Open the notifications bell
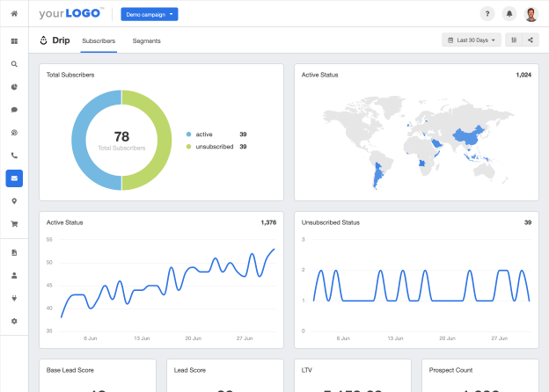The width and height of the screenshot is (549, 392). coord(509,14)
